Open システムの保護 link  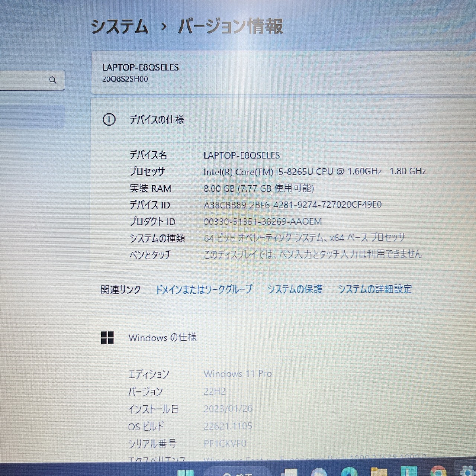point(295,289)
